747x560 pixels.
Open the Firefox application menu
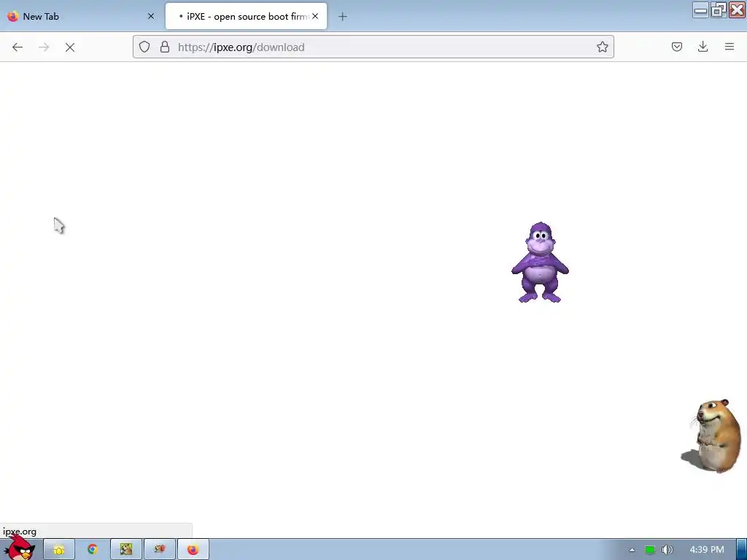729,47
